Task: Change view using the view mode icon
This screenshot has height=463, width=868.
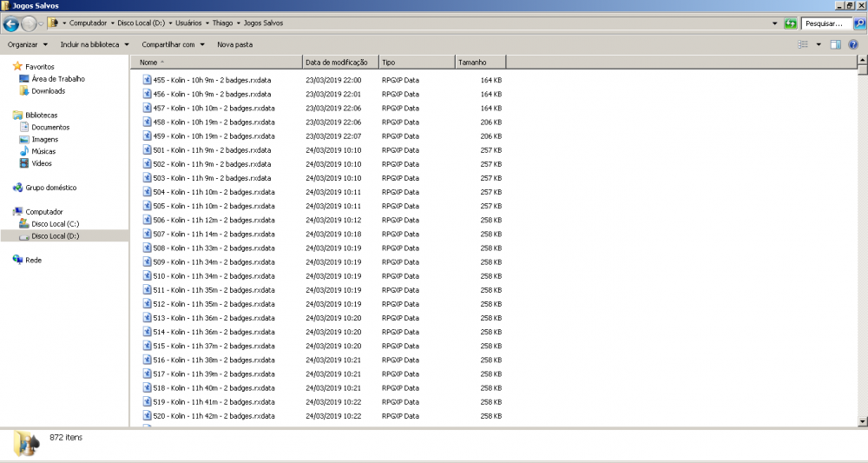Action: (x=804, y=44)
